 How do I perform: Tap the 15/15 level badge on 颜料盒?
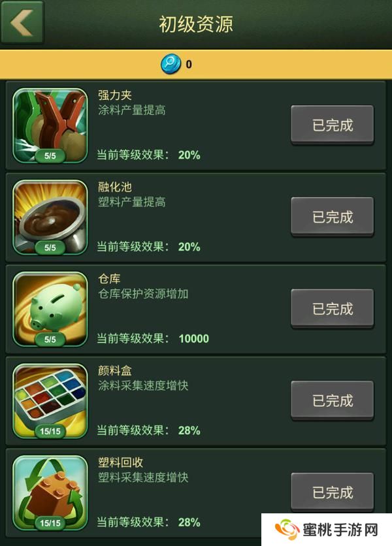point(50,432)
